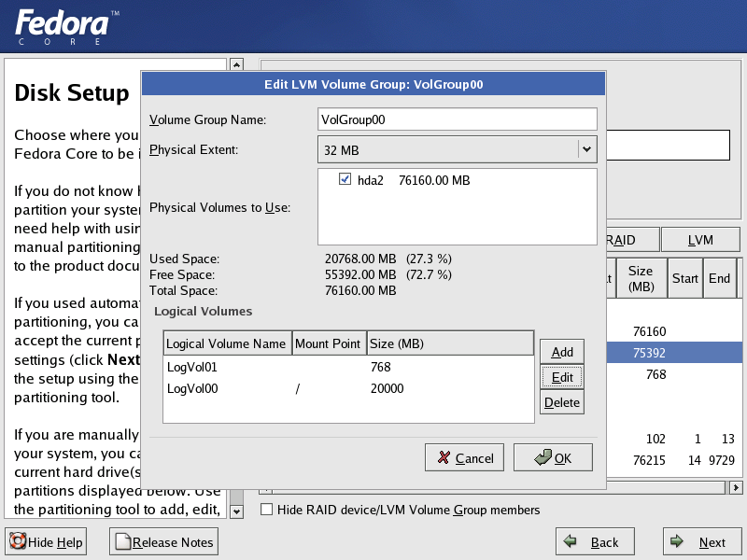This screenshot has height=560, width=747.
Task: Go Back to the previous installer step
Action: (x=595, y=542)
